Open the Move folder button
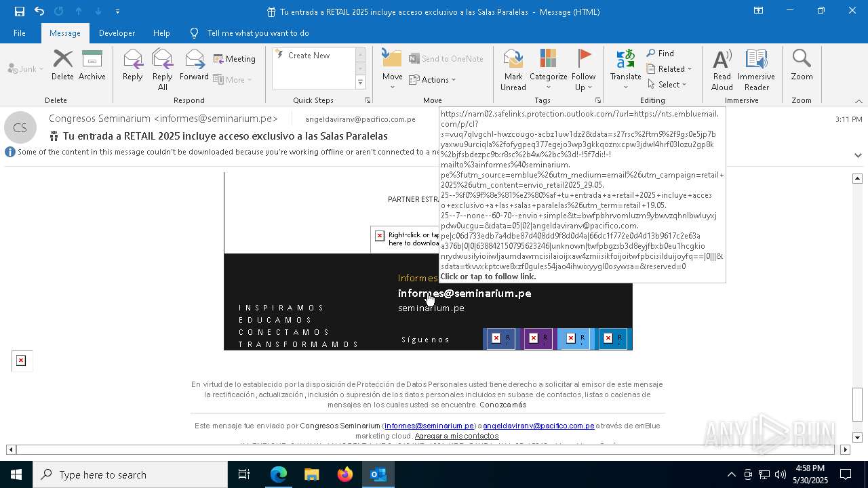The image size is (868, 488). coord(392,70)
